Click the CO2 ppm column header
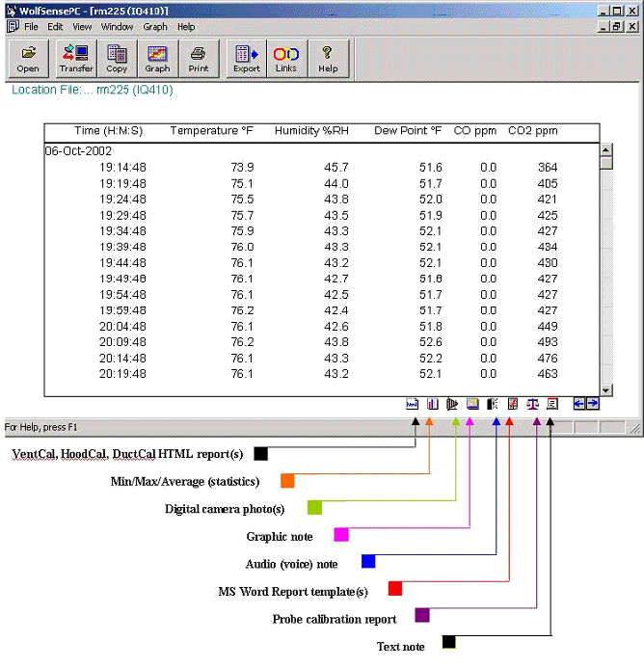 [x=533, y=130]
